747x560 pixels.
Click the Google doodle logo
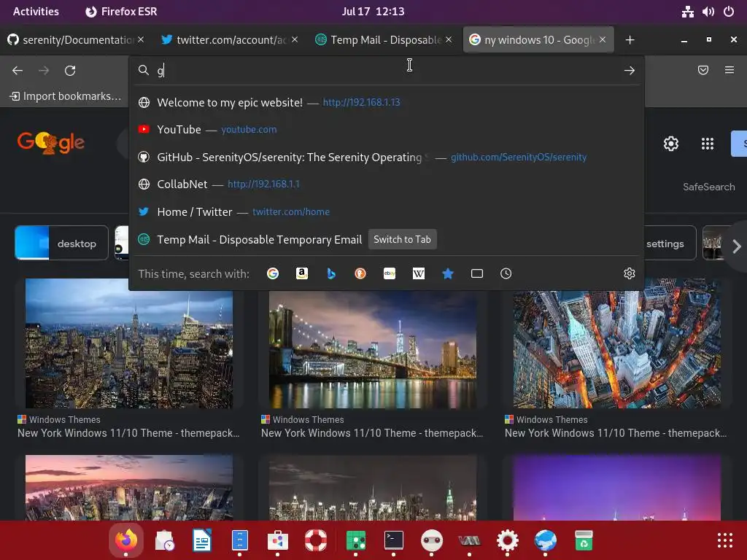coord(51,142)
